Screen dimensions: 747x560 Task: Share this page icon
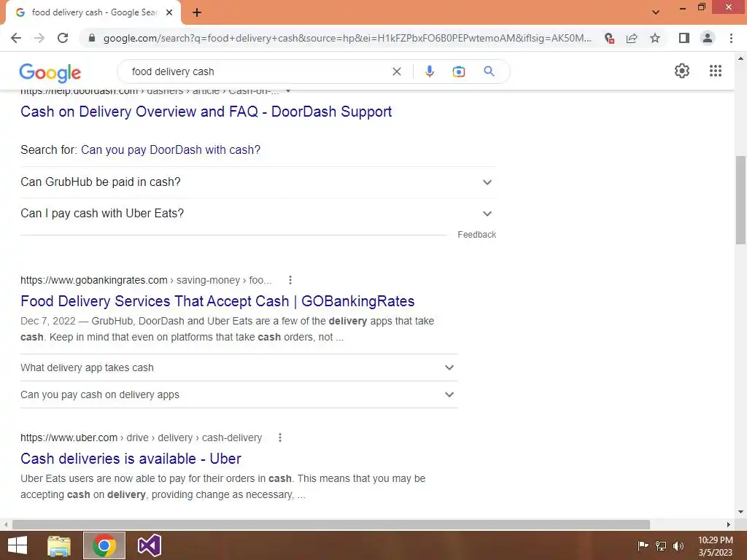pos(632,38)
